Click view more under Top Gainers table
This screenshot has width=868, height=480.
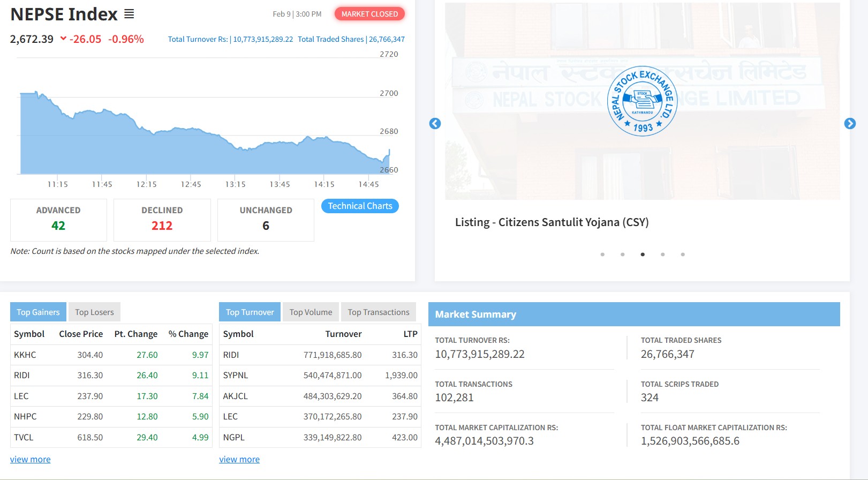[x=31, y=460]
